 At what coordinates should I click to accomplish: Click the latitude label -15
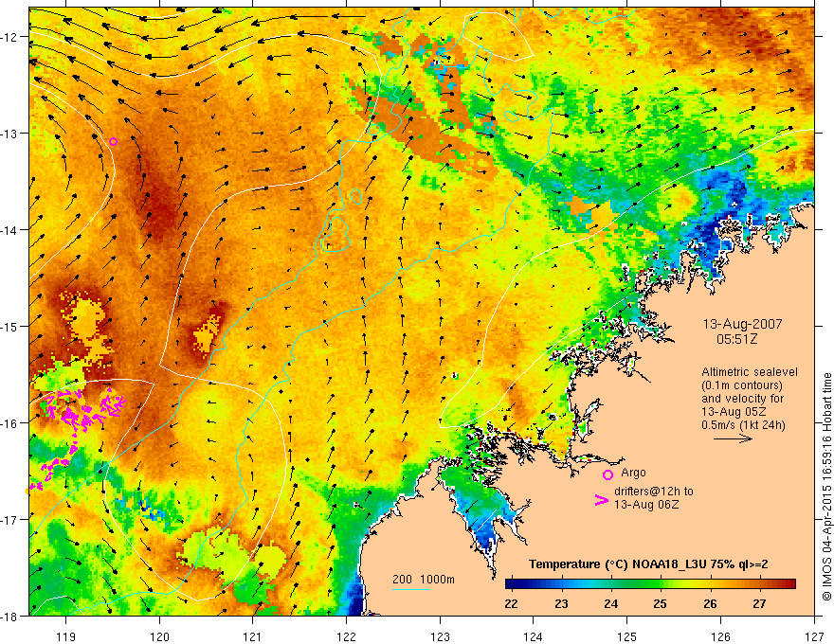click(9, 326)
